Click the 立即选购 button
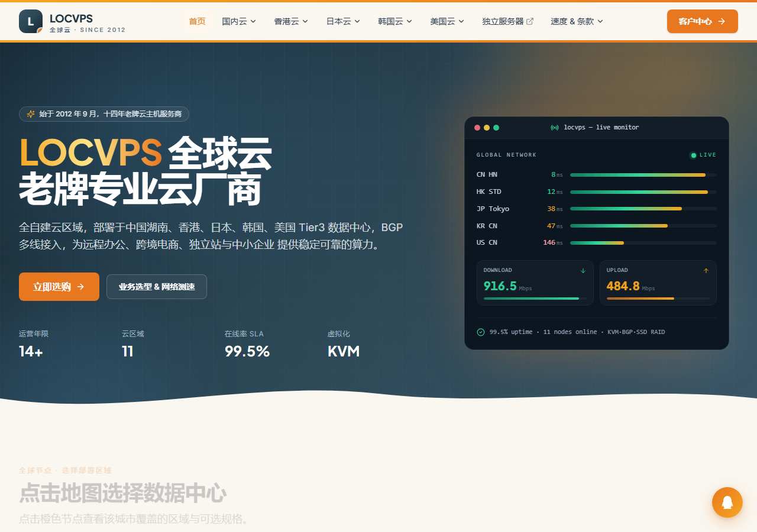The width and height of the screenshot is (757, 532). tap(59, 287)
